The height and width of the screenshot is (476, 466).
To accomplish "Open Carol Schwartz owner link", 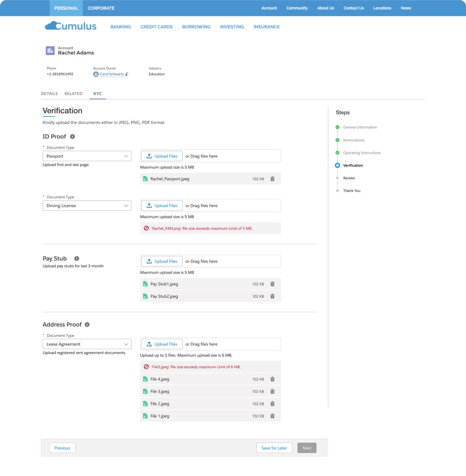I will 112,74.
